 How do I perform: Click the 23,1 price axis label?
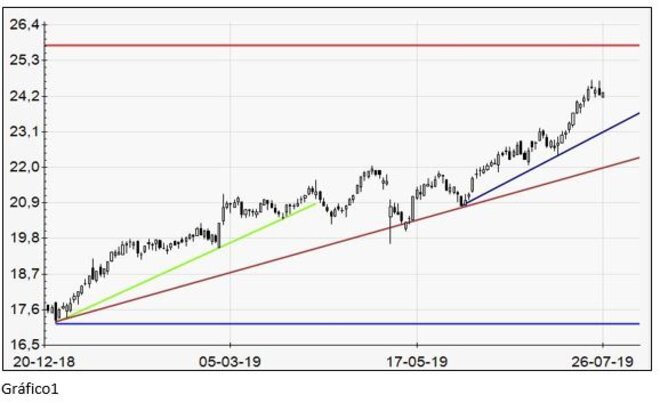[x=27, y=131]
